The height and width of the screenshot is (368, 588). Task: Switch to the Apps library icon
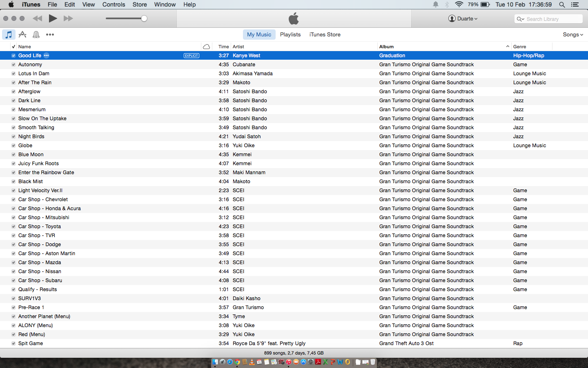coord(22,35)
